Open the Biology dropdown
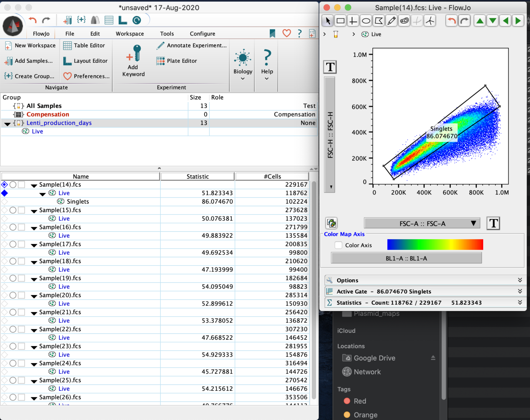The image size is (530, 420). pos(243,65)
